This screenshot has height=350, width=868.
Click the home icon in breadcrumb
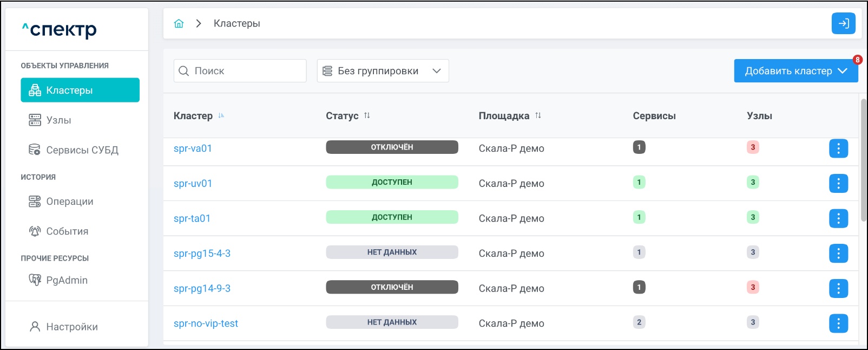click(179, 23)
